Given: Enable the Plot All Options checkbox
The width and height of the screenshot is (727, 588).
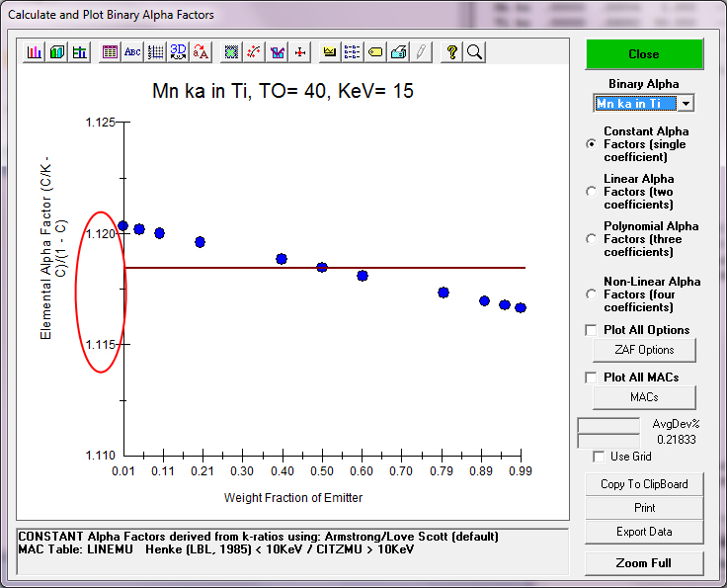Looking at the screenshot, I should tap(592, 330).
